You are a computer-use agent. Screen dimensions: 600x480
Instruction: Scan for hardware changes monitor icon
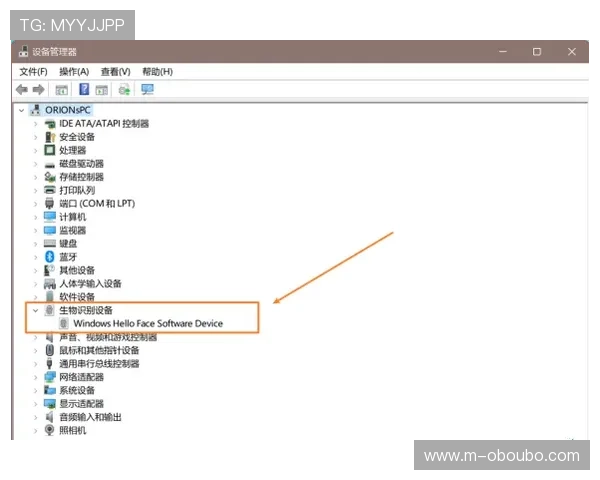(147, 90)
